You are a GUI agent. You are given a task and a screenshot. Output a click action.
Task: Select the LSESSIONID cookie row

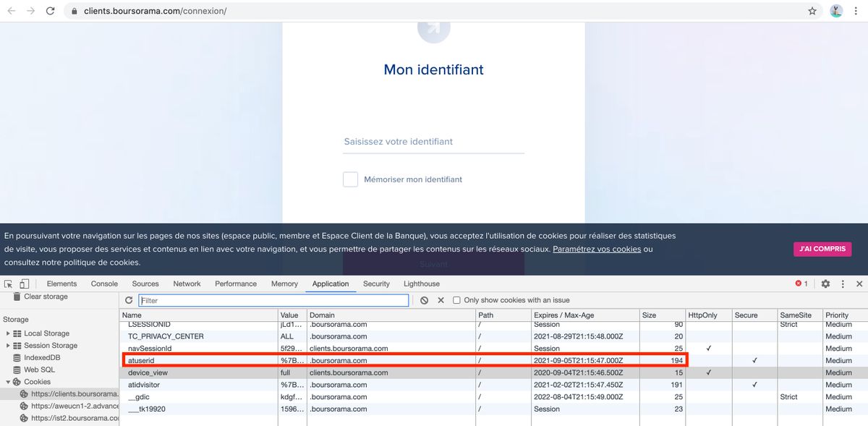493,325
